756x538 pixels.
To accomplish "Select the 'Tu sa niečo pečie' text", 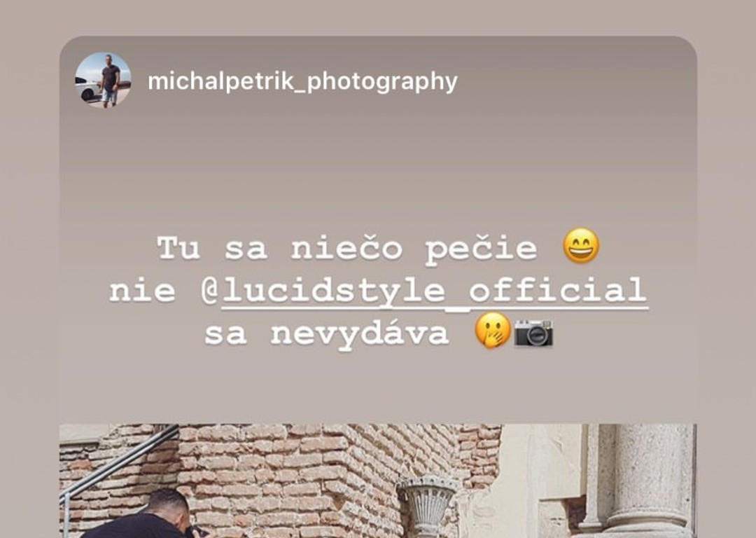I will tap(346, 249).
